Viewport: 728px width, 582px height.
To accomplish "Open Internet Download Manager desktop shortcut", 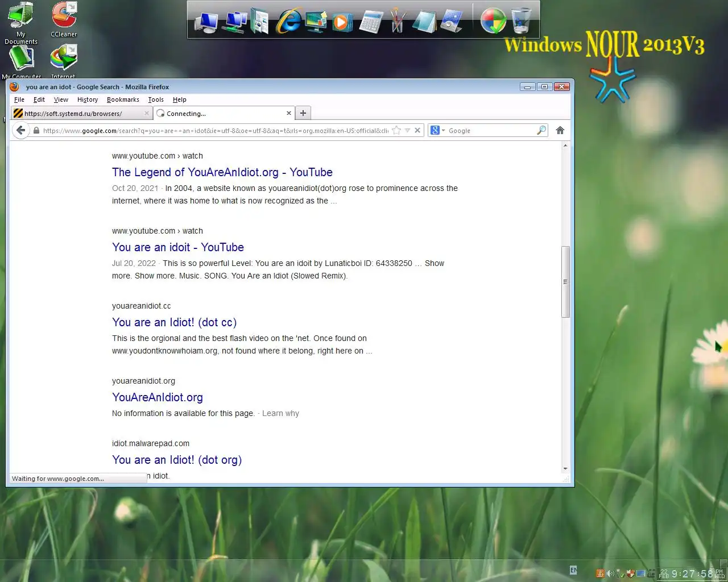I will 63,61.
